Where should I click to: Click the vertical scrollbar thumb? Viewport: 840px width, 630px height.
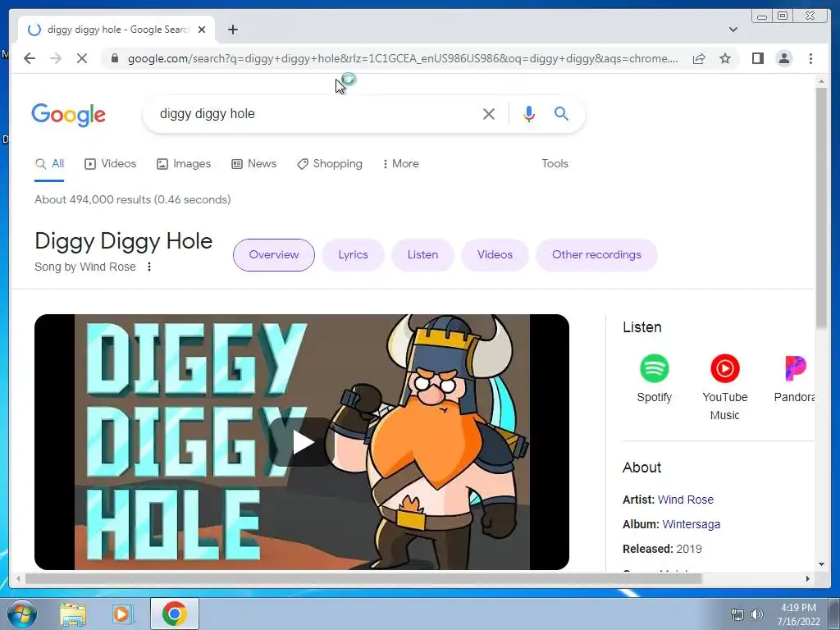[821, 208]
